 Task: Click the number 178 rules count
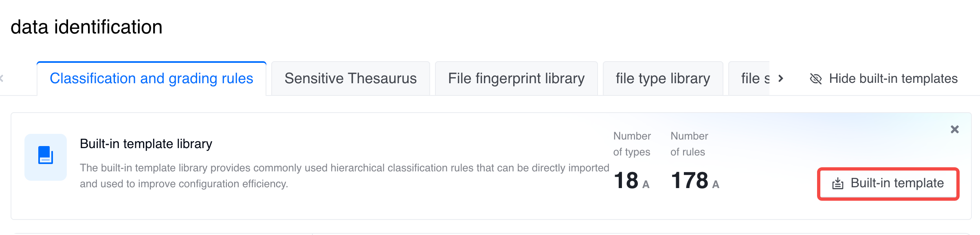coord(690,181)
